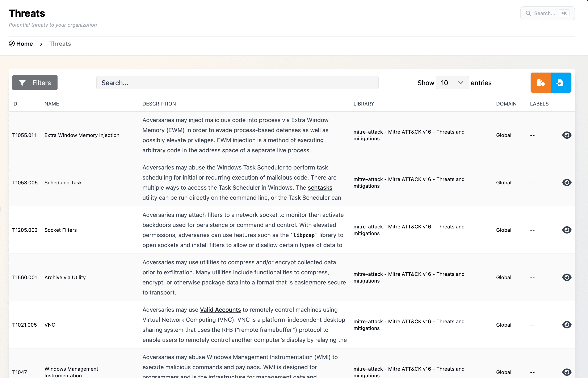Click the breadcrumb chevron separator

click(x=41, y=44)
